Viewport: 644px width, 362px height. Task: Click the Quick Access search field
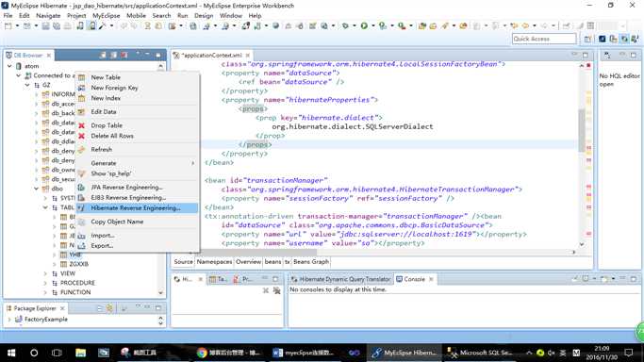544,39
